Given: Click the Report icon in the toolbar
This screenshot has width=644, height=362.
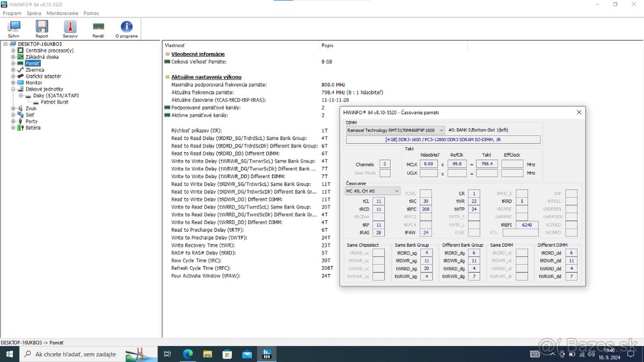Looking at the screenshot, I should pos(41,28).
